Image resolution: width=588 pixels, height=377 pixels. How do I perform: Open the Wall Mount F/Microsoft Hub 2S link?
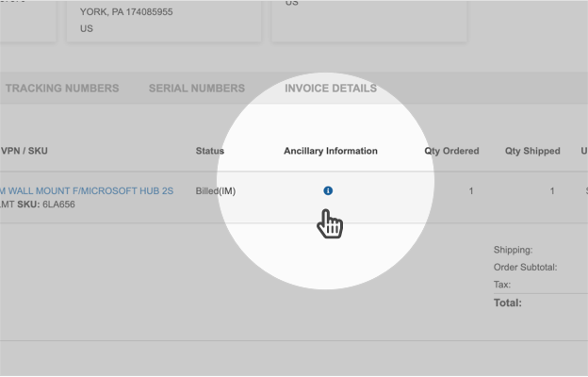tap(87, 190)
